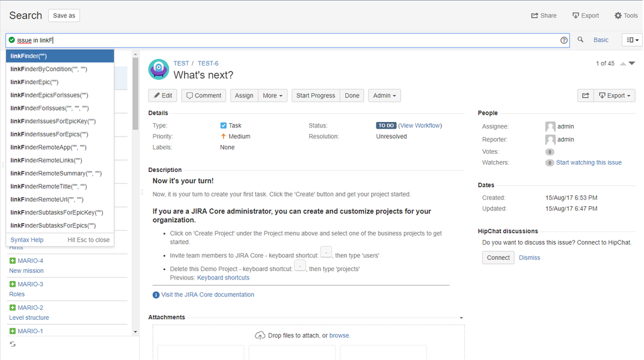Click the Task type icon
644x360 pixels.
[x=224, y=126]
